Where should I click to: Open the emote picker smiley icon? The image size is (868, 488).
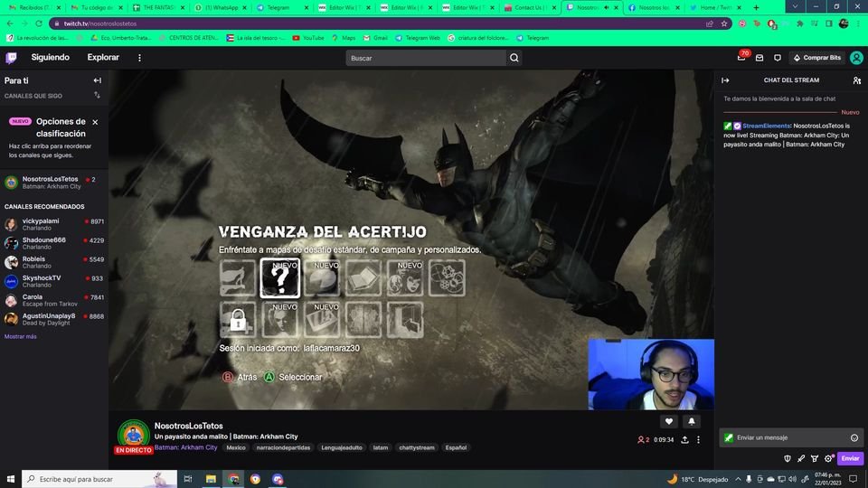click(854, 437)
